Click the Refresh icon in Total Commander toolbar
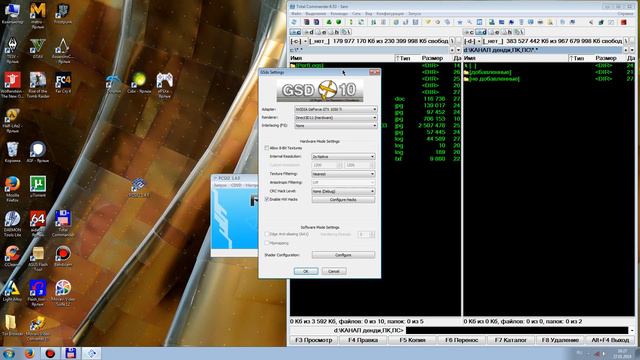 [293, 22]
